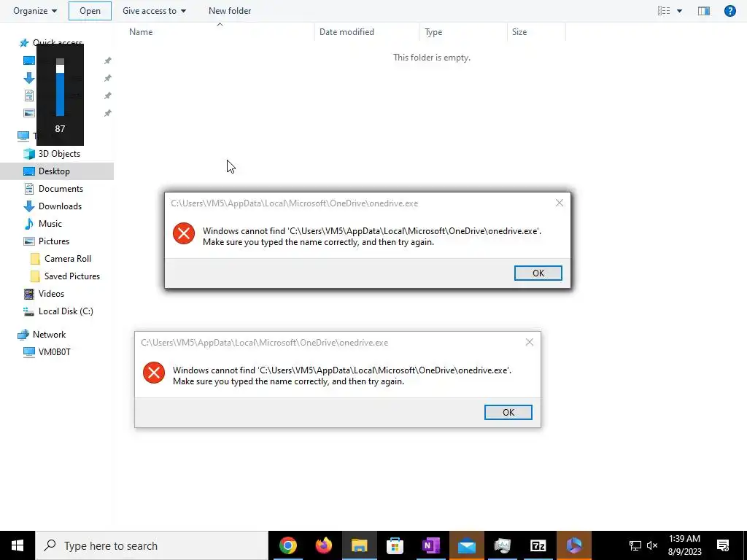Open the Camera Roll folder

pos(68,259)
